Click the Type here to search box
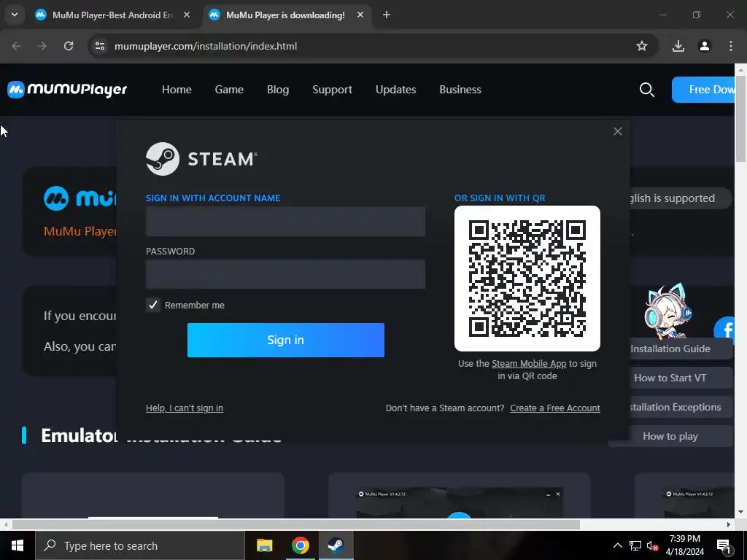 click(x=140, y=545)
